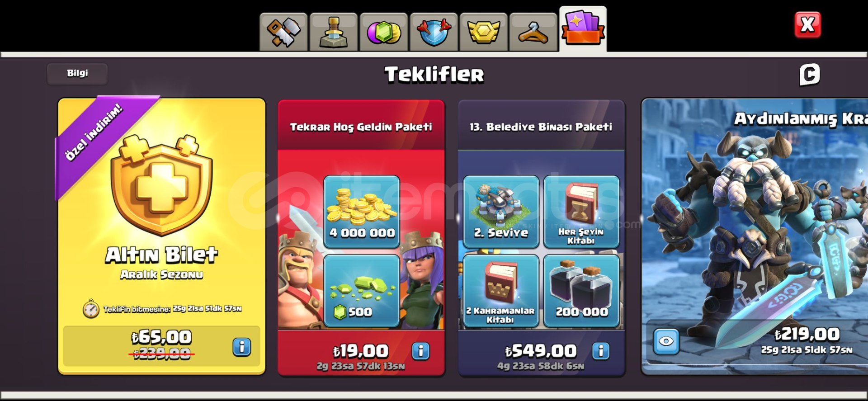Buy the welcome back pack for ₺19,00
868x401 pixels.
[361, 351]
